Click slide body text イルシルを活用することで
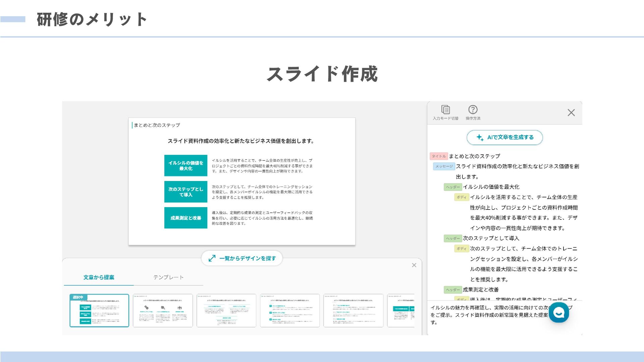Screen dimensions: 644x362 click(x=262, y=166)
